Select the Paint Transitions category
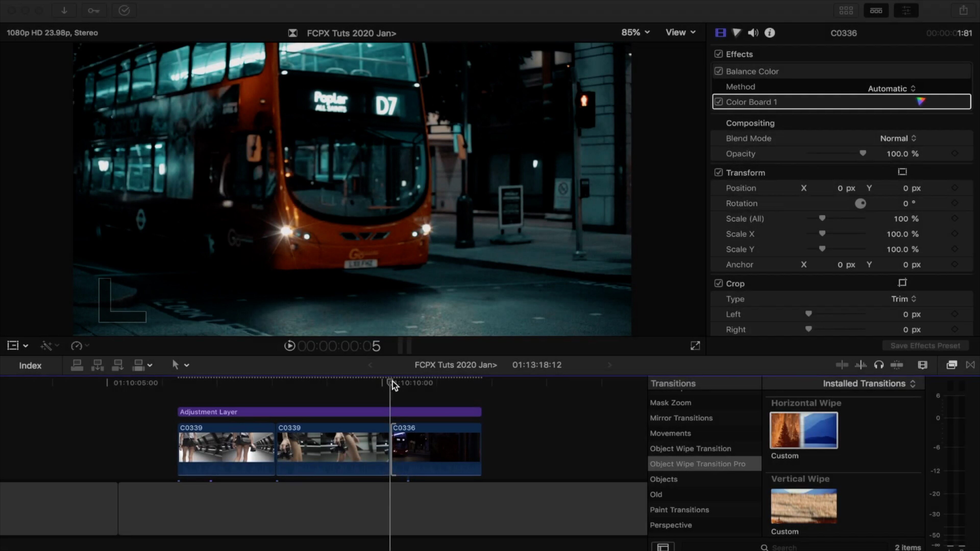This screenshot has width=980, height=551. coord(679,510)
